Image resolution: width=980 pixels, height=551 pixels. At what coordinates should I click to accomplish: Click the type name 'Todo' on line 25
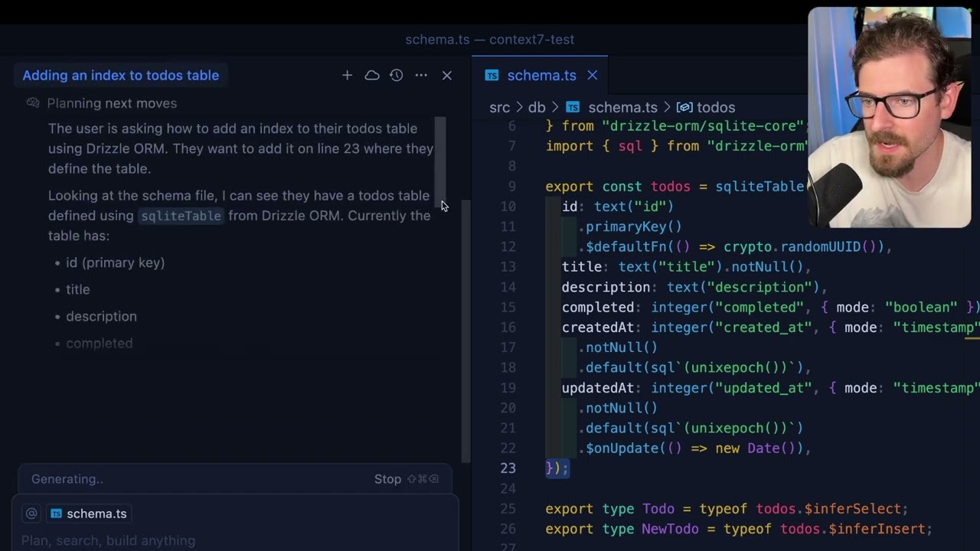click(658, 509)
